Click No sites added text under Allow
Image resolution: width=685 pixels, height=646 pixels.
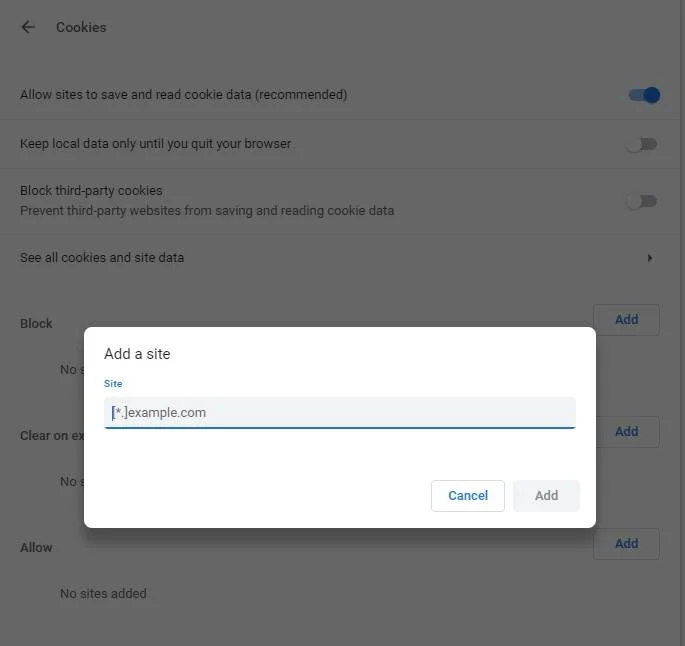click(103, 593)
